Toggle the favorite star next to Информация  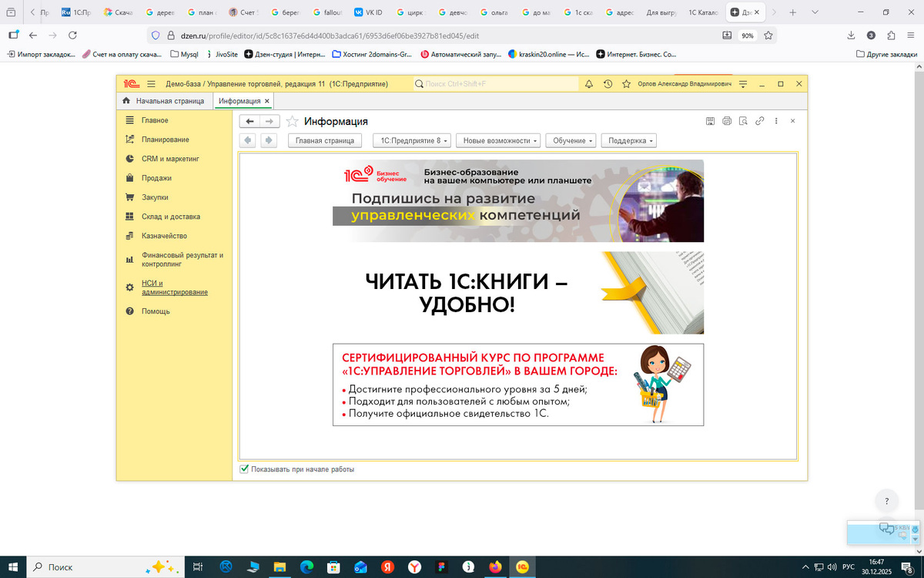(x=292, y=121)
